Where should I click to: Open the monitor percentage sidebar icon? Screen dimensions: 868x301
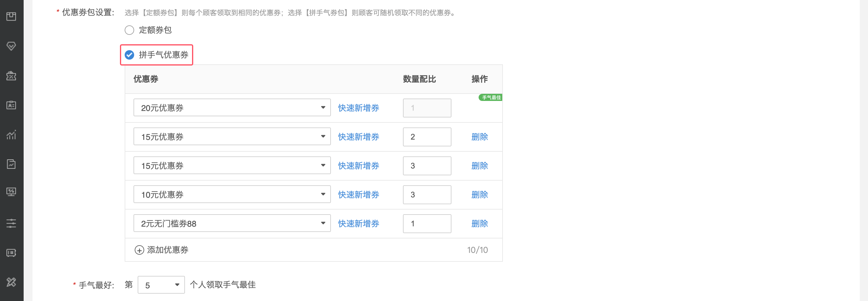point(11,192)
